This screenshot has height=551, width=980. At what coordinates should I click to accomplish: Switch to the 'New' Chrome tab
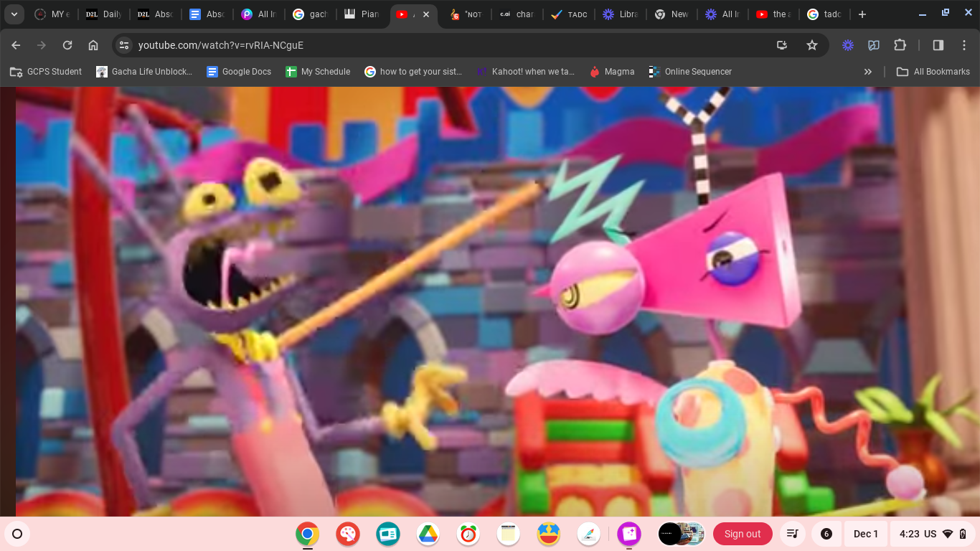coord(672,14)
